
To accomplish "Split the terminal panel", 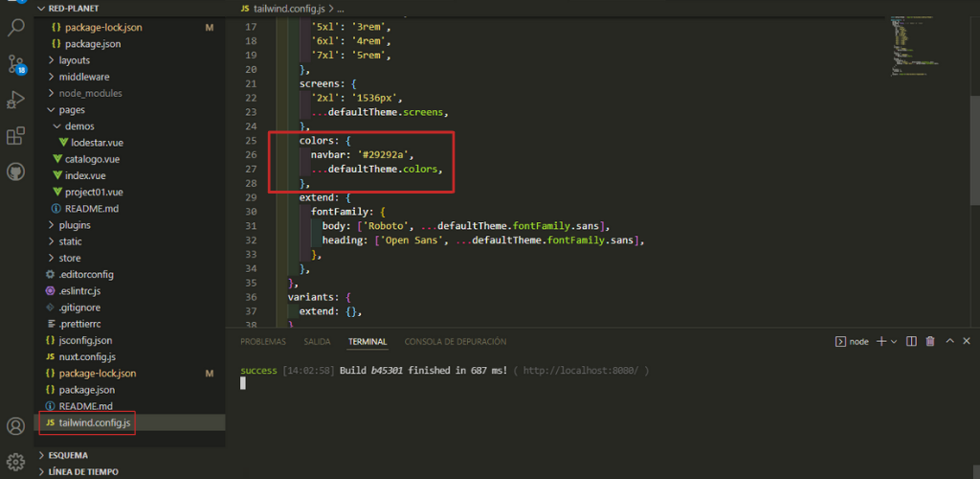I will click(911, 341).
